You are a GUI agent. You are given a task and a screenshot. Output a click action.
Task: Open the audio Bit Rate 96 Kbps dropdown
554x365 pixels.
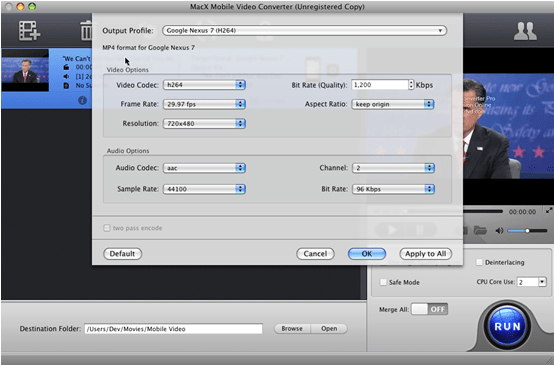[393, 189]
